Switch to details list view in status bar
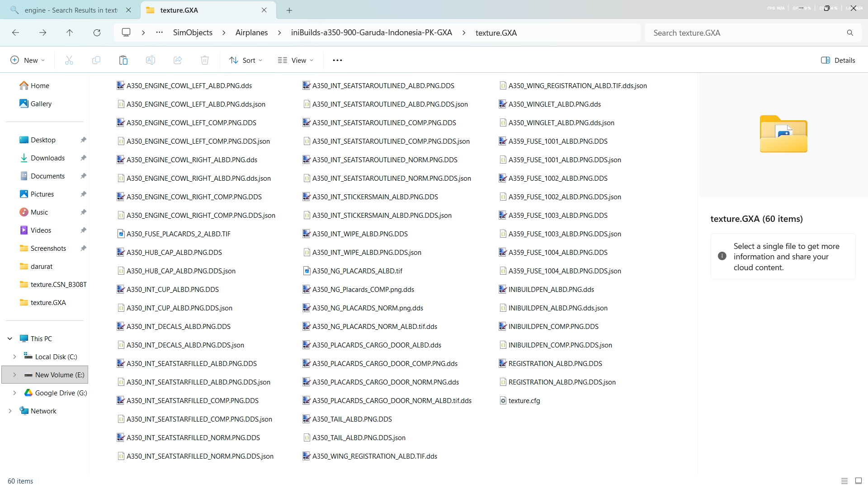The width and height of the screenshot is (868, 488). click(844, 481)
